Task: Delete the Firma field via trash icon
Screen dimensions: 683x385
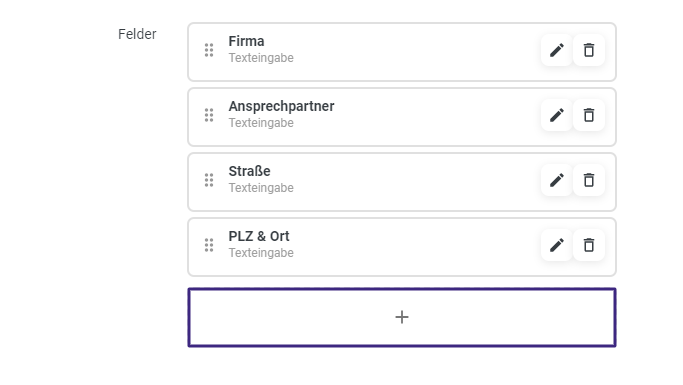Action: pos(589,50)
